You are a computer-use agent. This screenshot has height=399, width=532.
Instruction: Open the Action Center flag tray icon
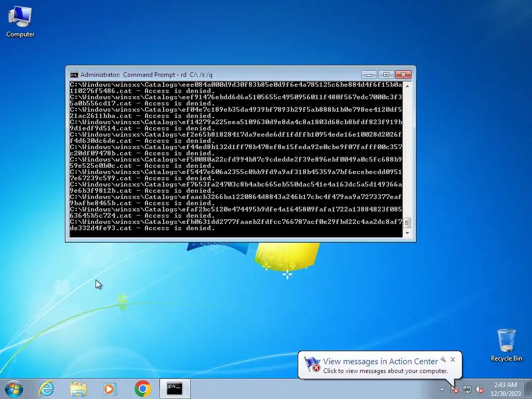(455, 390)
